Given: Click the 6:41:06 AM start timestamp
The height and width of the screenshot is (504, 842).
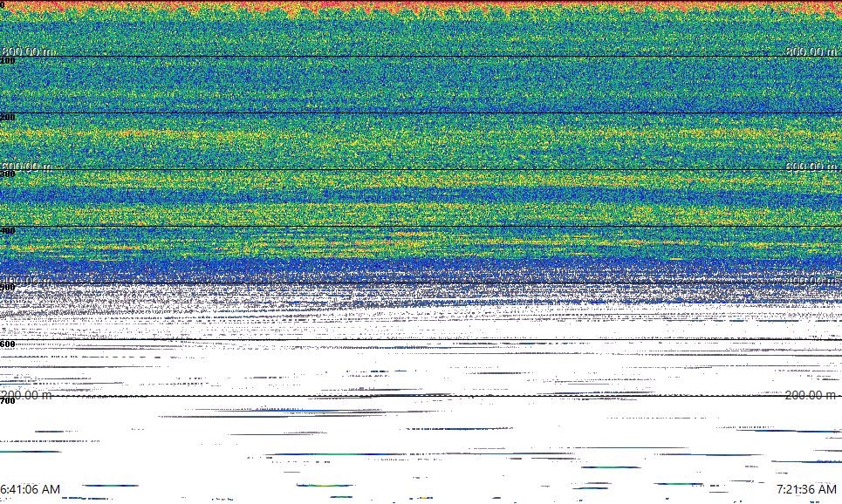Looking at the screenshot, I should tap(30, 489).
